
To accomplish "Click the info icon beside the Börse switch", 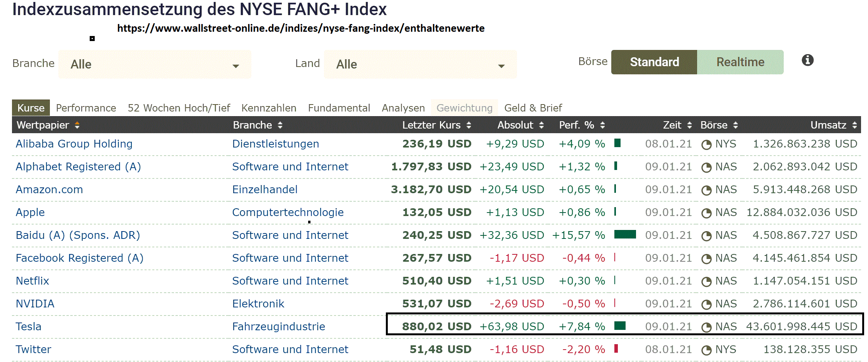I will point(808,60).
